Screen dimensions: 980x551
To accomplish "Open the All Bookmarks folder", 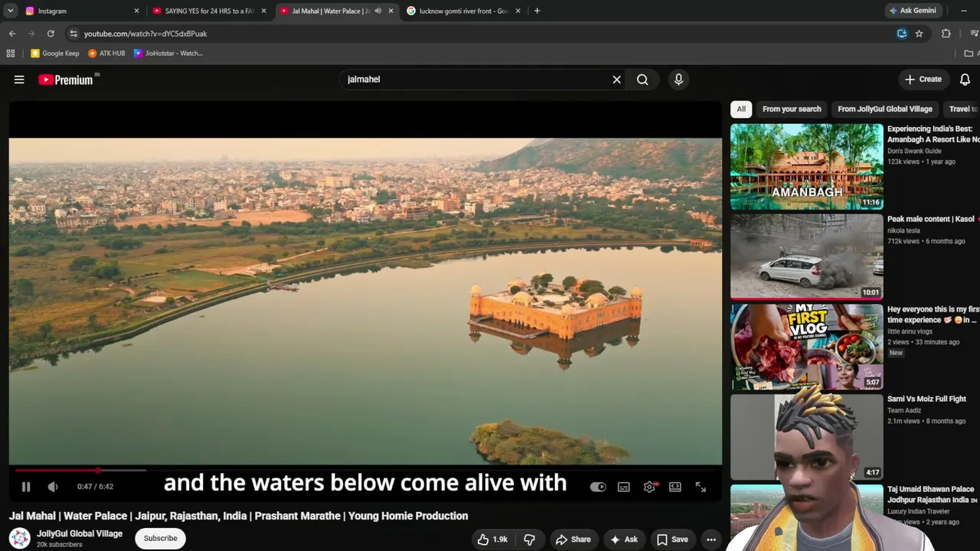I will (971, 54).
